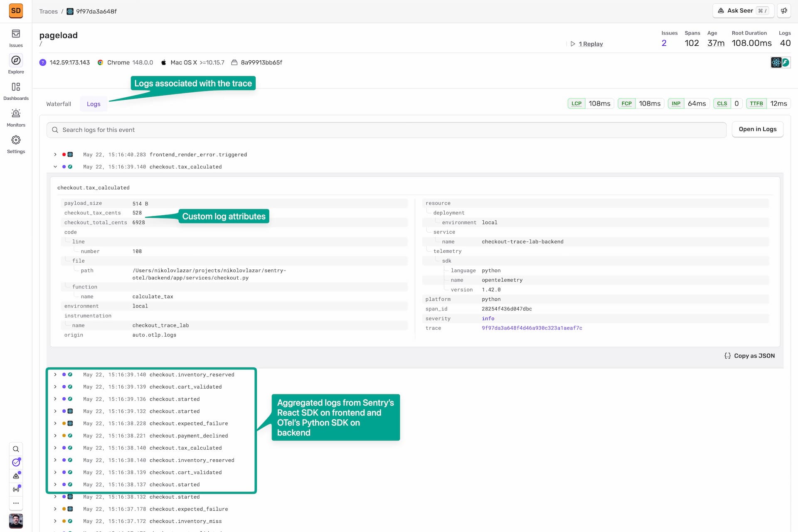Expand 15:16:38.228 checkout.expected_failure row

pyautogui.click(x=55, y=424)
